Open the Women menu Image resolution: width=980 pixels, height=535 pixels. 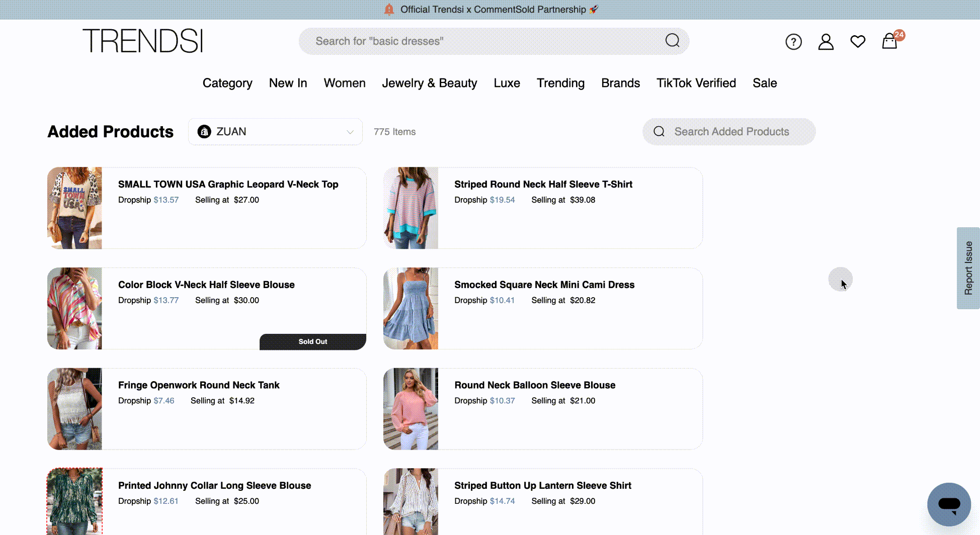[x=345, y=83]
